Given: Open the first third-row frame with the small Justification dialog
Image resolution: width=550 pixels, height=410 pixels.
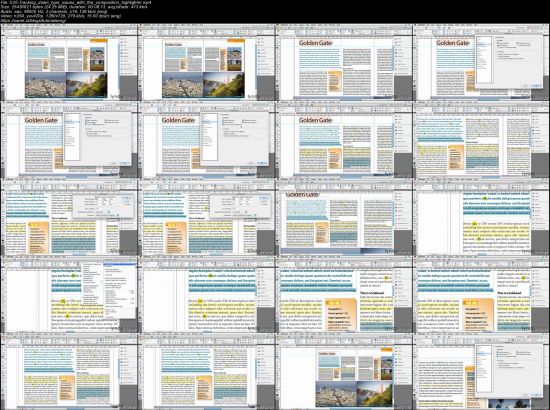Looking at the screenshot, I should (x=69, y=217).
